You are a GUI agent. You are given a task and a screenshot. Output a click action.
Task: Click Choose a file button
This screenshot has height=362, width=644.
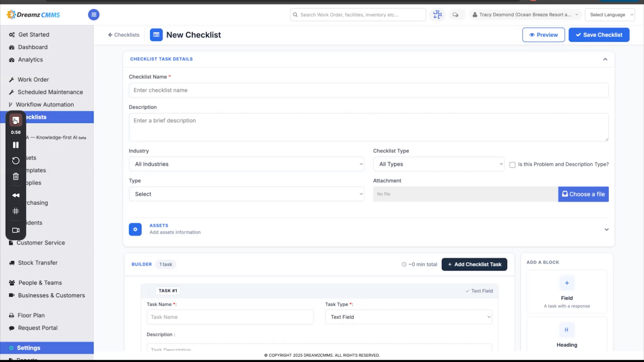(583, 194)
